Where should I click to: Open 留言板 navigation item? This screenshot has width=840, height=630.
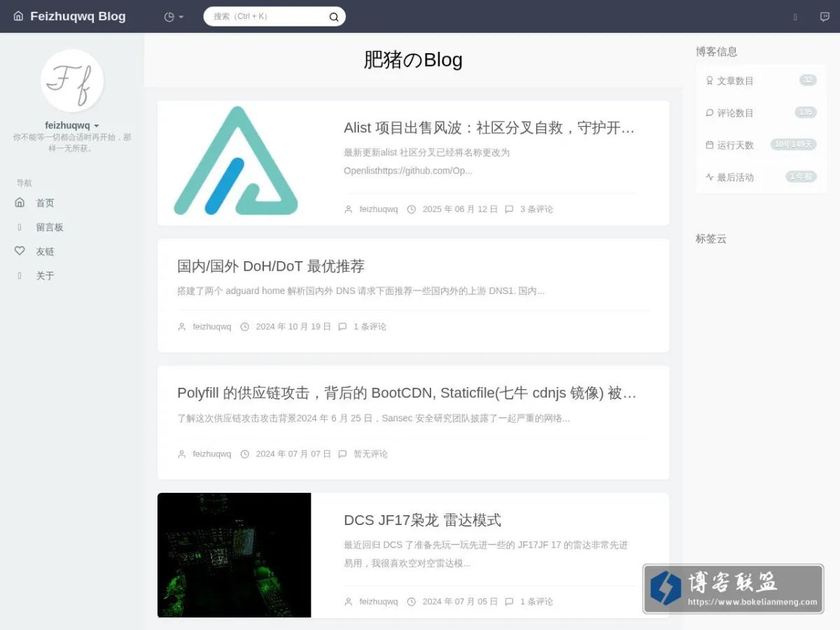50,227
